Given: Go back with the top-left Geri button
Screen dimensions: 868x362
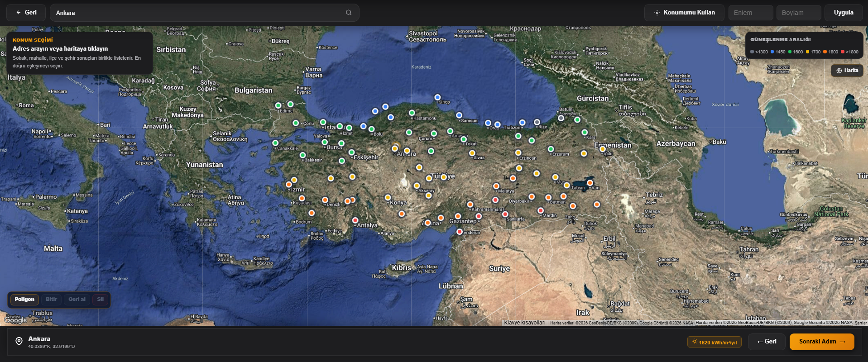Looking at the screenshot, I should [x=26, y=13].
